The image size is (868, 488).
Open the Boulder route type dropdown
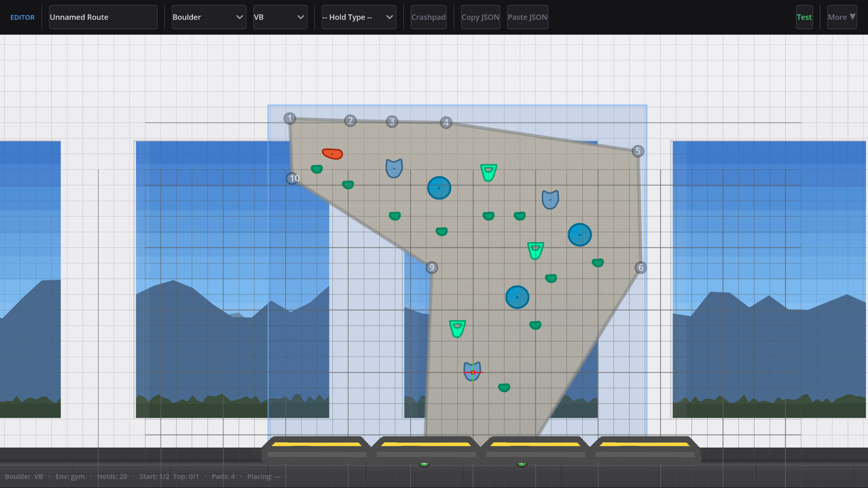tap(208, 17)
